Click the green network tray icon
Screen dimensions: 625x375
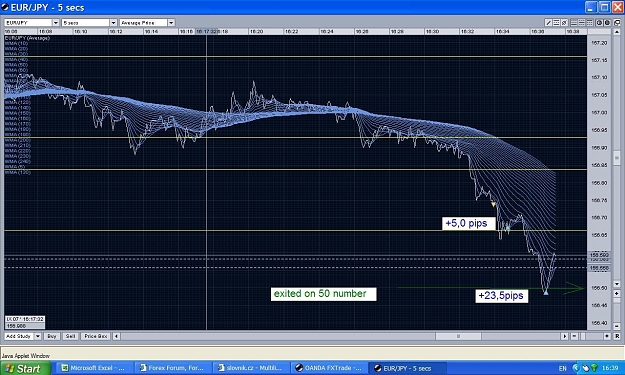[x=594, y=368]
